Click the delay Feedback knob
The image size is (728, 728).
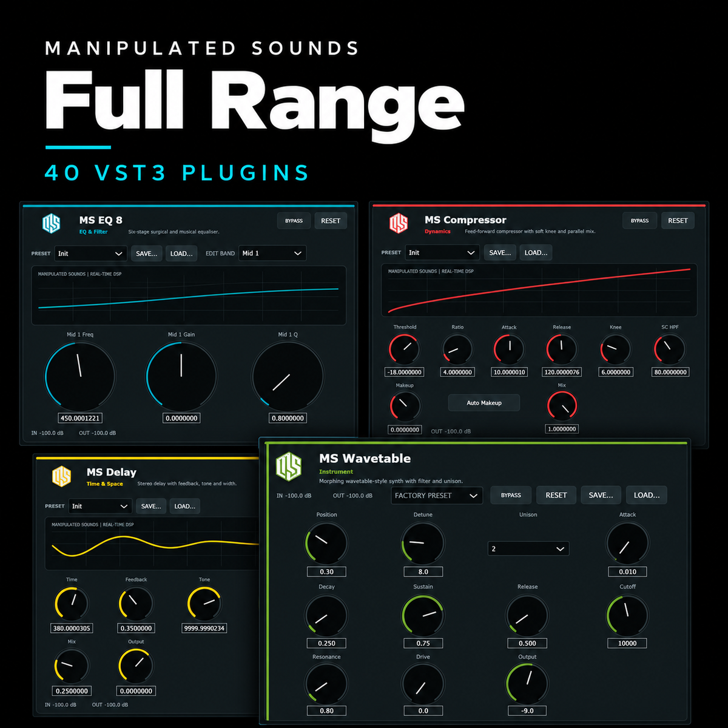(136, 604)
